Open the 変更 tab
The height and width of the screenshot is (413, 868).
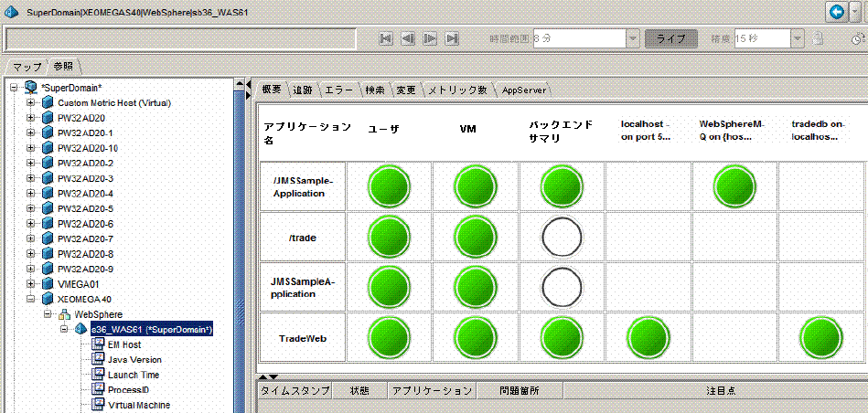point(406,90)
